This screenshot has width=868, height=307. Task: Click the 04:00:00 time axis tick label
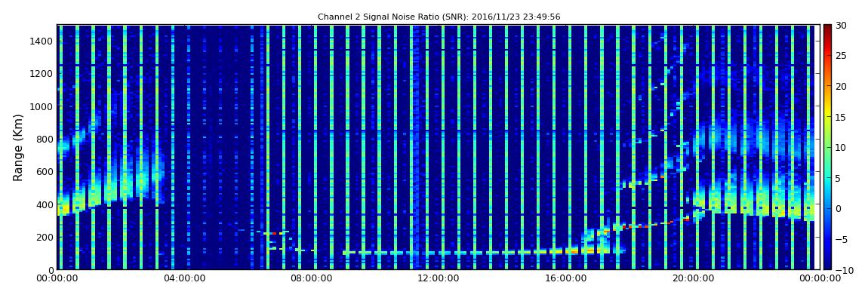pos(184,279)
